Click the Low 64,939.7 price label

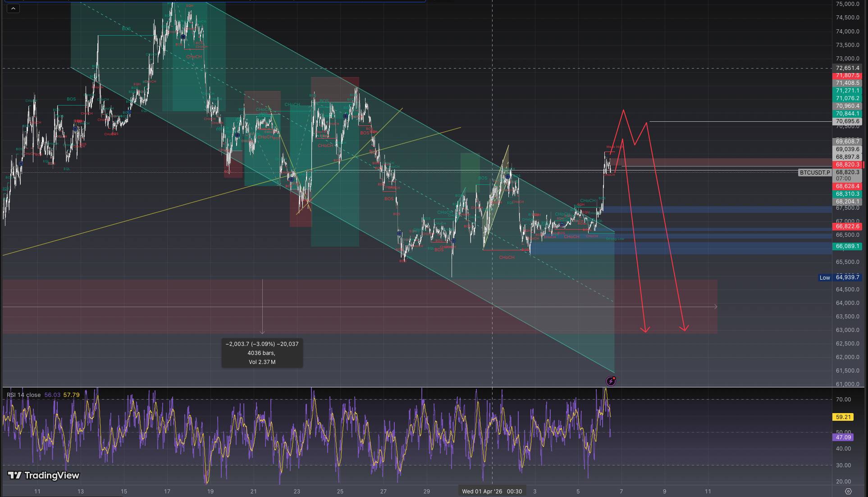pyautogui.click(x=840, y=277)
